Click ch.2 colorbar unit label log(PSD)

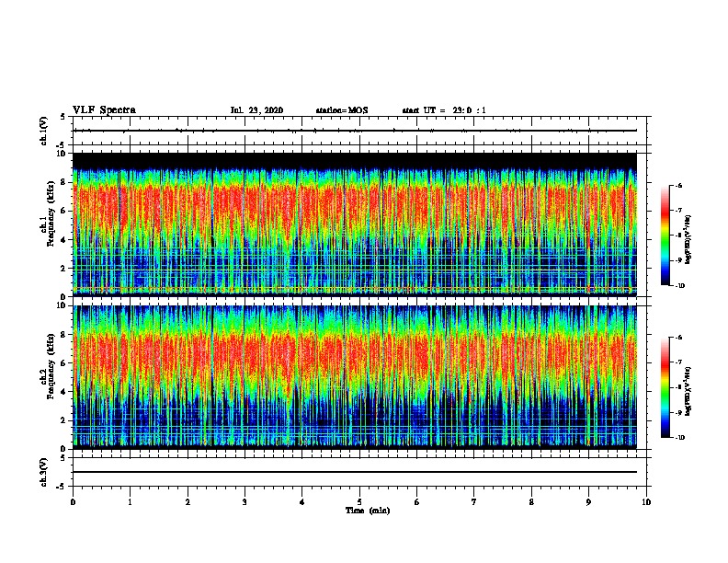coord(688,391)
